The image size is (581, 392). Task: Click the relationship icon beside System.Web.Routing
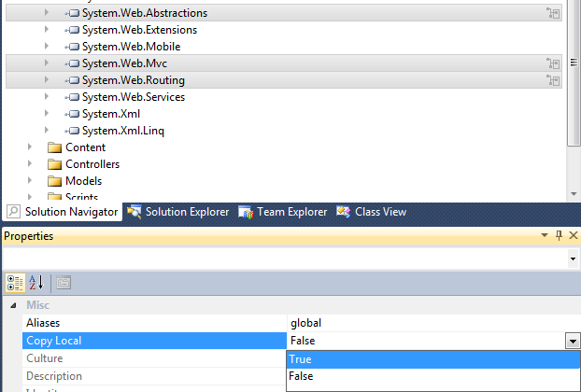pos(553,80)
